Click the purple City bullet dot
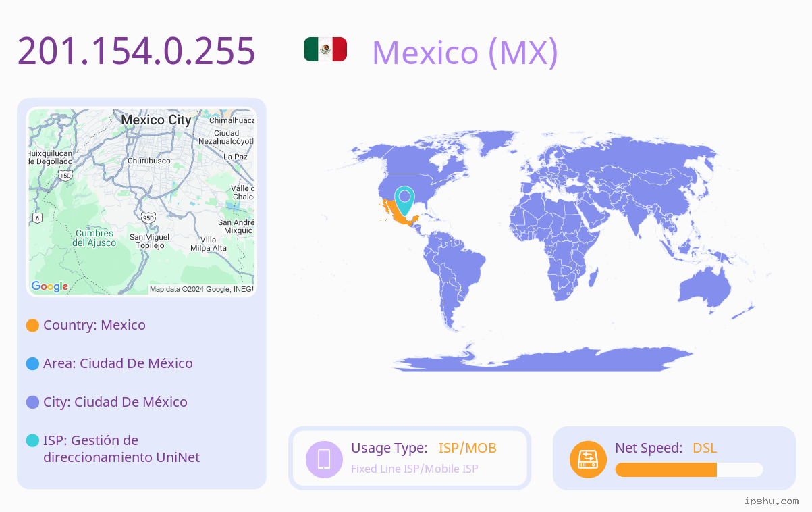This screenshot has width=812, height=512. point(32,402)
